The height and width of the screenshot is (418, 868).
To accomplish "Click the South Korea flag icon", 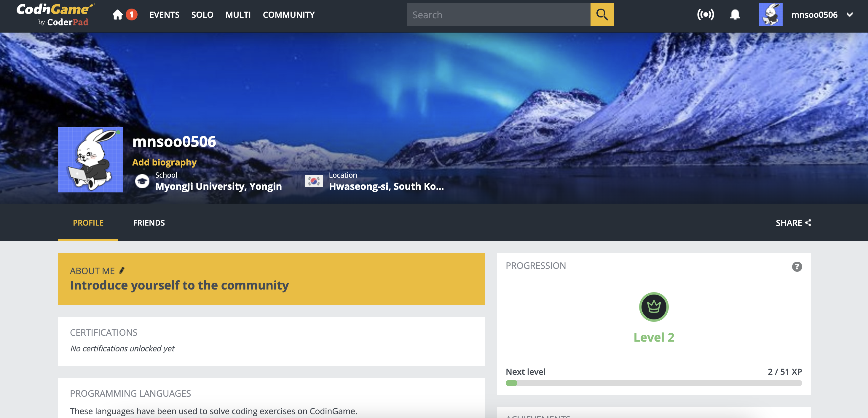I will point(314,181).
